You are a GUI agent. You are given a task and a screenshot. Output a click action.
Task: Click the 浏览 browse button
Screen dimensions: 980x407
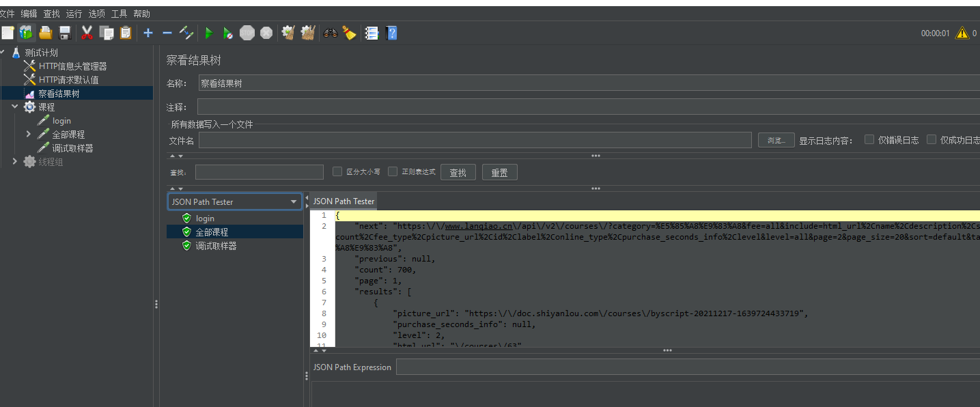pos(776,140)
